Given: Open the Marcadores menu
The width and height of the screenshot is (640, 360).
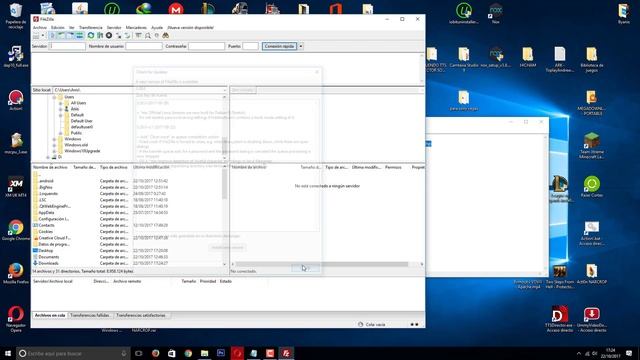Looking at the screenshot, I should pos(136,27).
